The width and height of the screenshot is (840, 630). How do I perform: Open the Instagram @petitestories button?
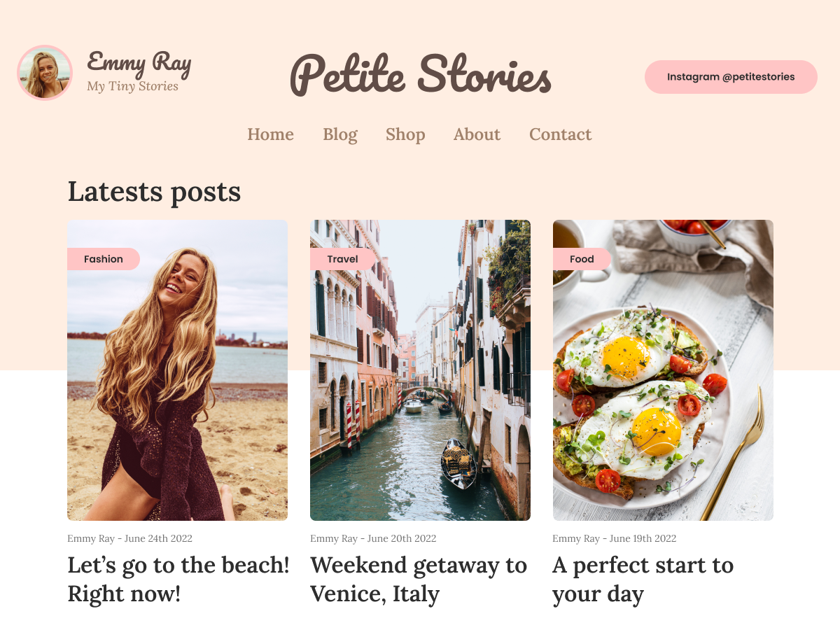click(730, 77)
